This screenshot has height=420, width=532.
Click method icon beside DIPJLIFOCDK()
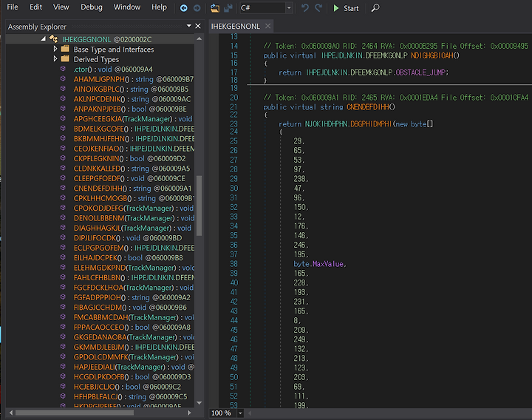coord(63,237)
